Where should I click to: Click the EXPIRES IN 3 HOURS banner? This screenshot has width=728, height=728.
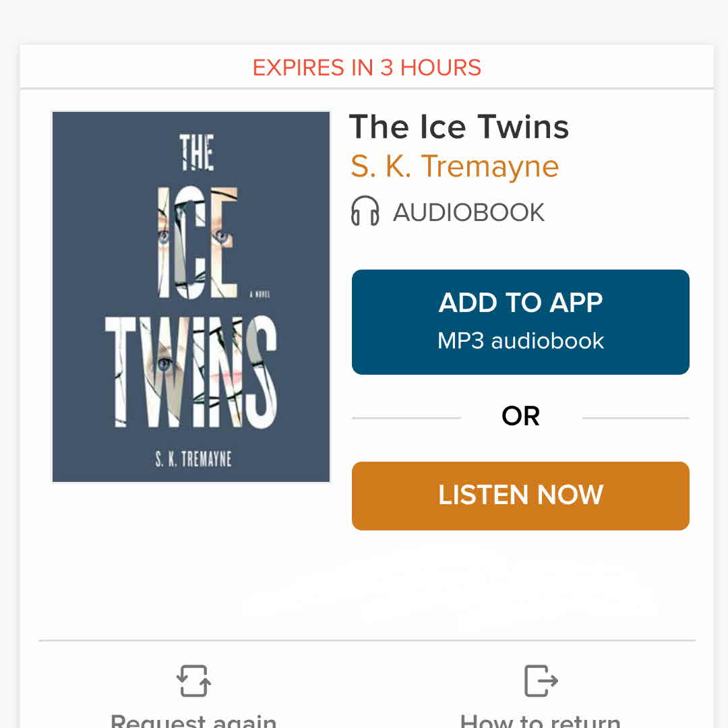pyautogui.click(x=366, y=68)
